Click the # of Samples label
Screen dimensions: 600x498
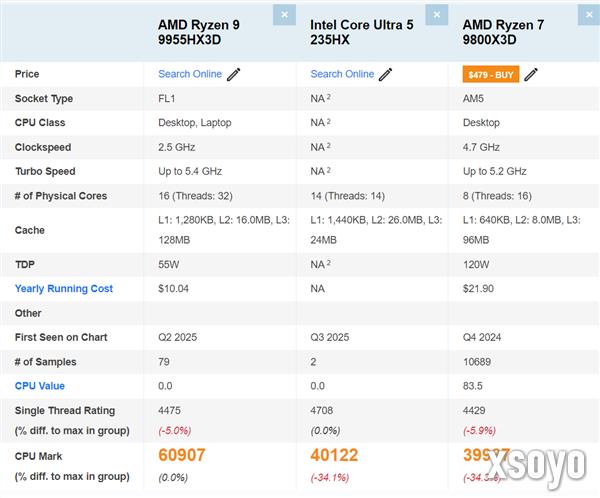45,362
